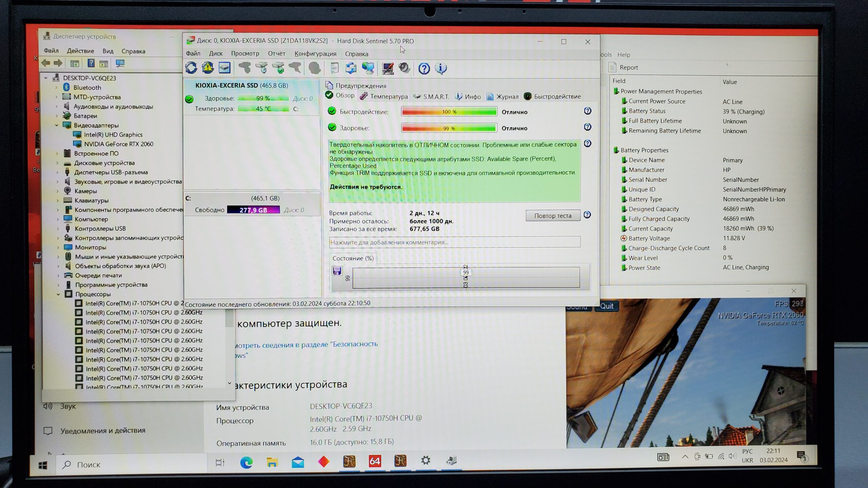Click the blue question mark toolbar icon
Viewport: 868px width, 488px height.
(x=424, y=69)
